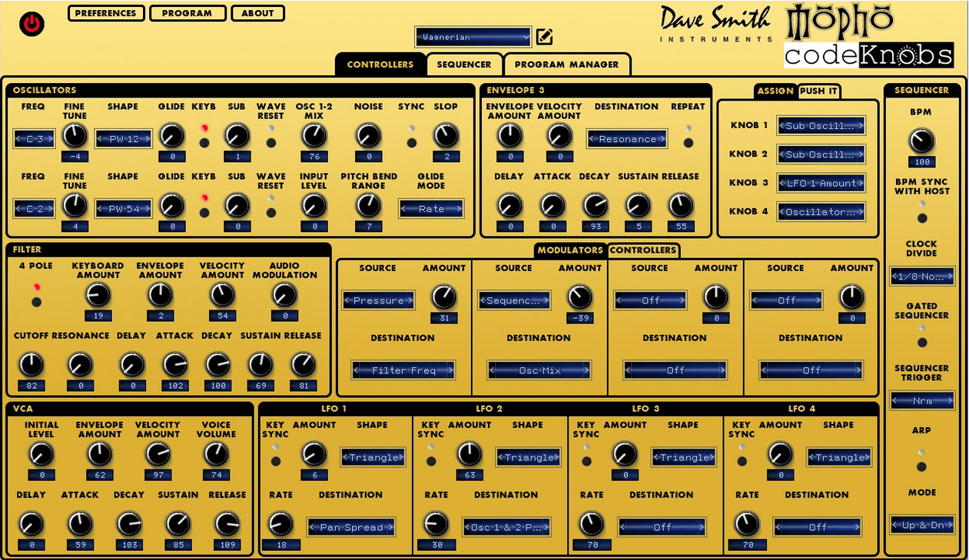Toggle LFO 3 Key Sync switch
This screenshot has height=560, width=969.
point(586,461)
